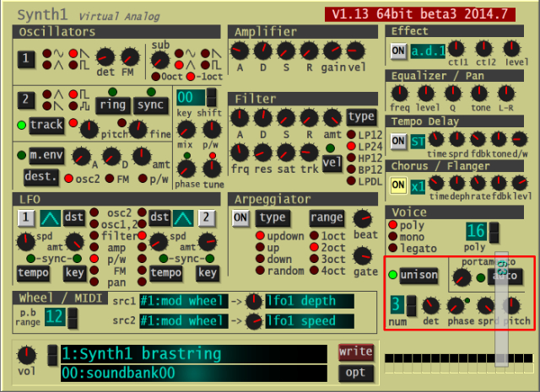This screenshot has width=540, height=392.
Task: Toggle the filter vel button
Action: [332, 164]
